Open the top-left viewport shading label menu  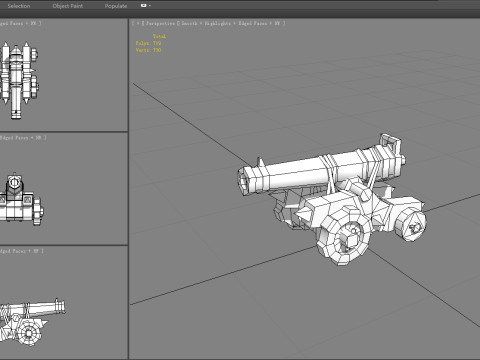[20, 23]
